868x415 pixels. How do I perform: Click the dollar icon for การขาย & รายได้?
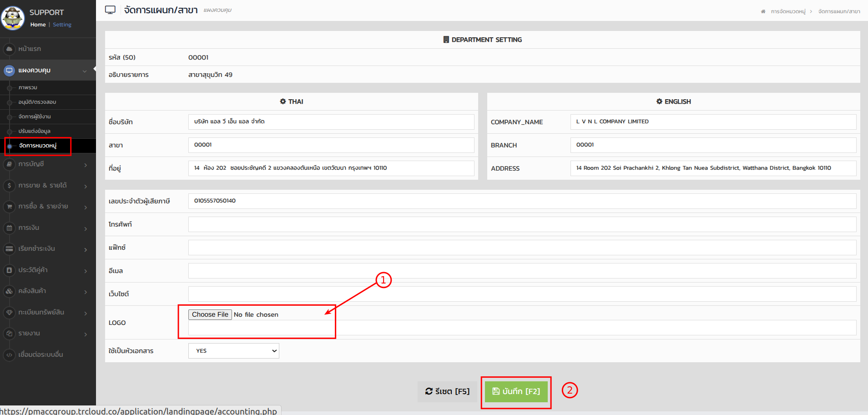click(9, 186)
